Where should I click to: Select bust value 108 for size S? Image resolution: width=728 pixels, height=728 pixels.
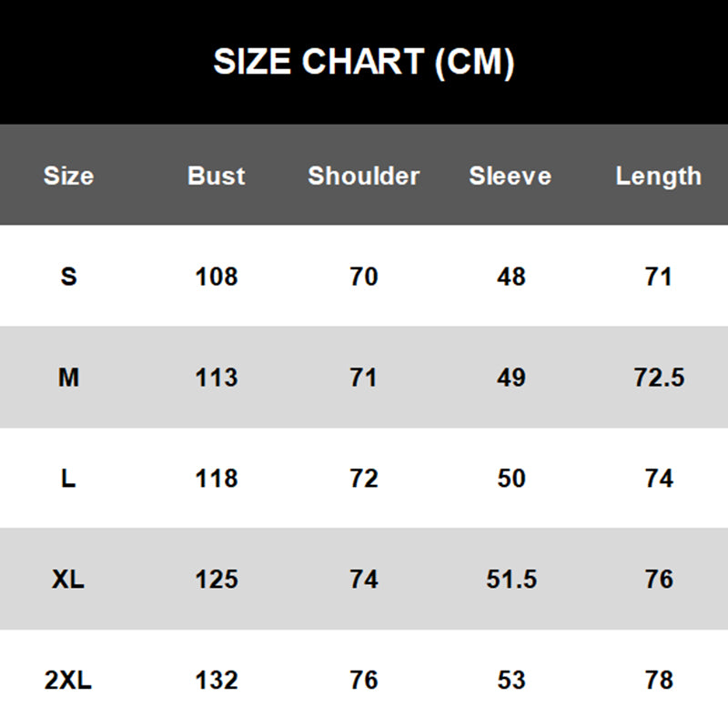[217, 277]
